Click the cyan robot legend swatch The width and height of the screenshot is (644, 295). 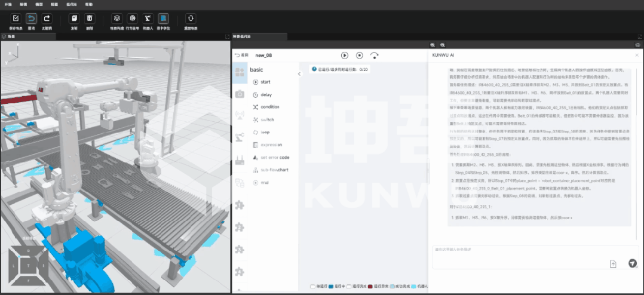(413, 286)
